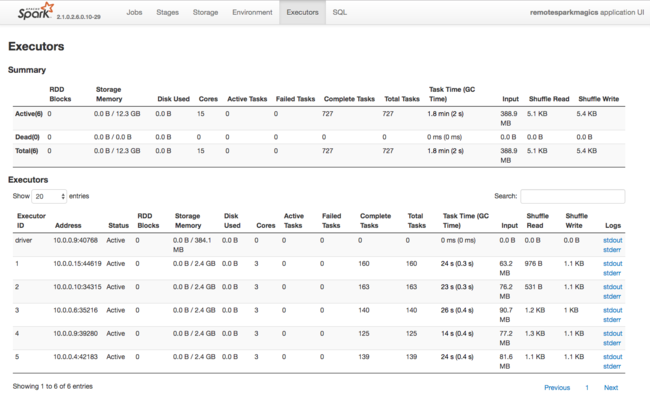Screen dimensions: 650x400
Task: Click the Search input field
Action: pos(572,196)
